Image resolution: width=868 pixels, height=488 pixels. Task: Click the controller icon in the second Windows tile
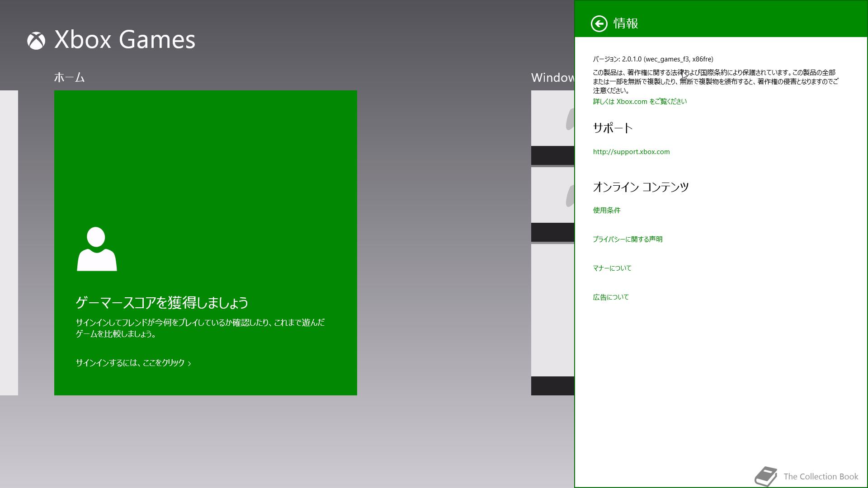(570, 195)
